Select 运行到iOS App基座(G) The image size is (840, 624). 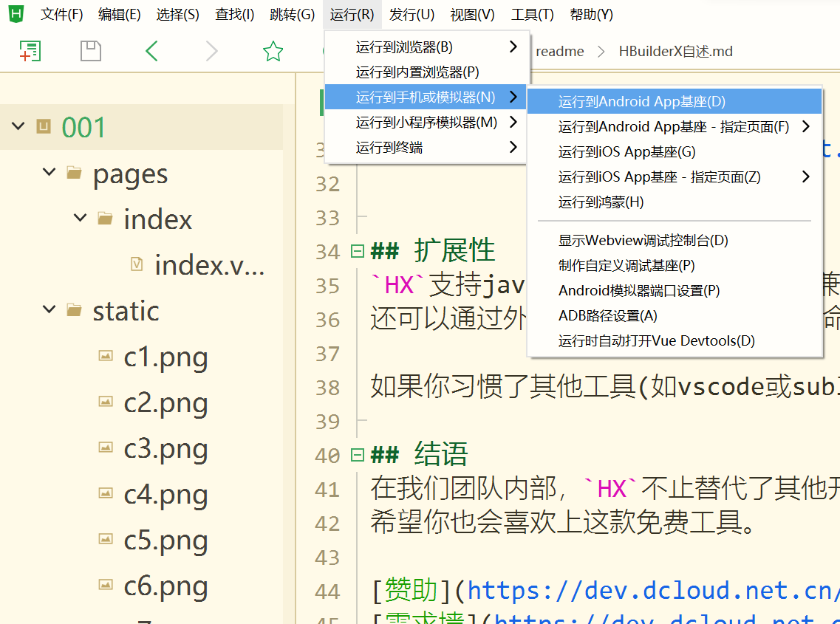coord(675,151)
